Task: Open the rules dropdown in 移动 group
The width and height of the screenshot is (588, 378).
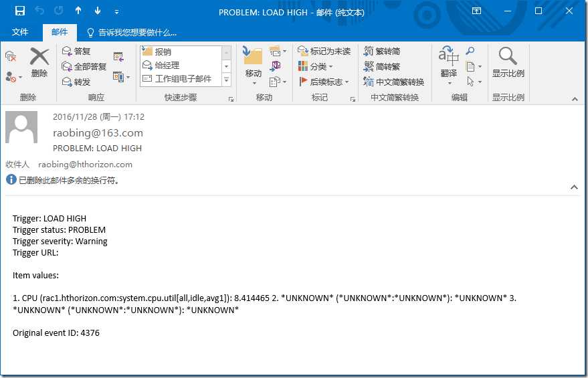Action: click(278, 51)
